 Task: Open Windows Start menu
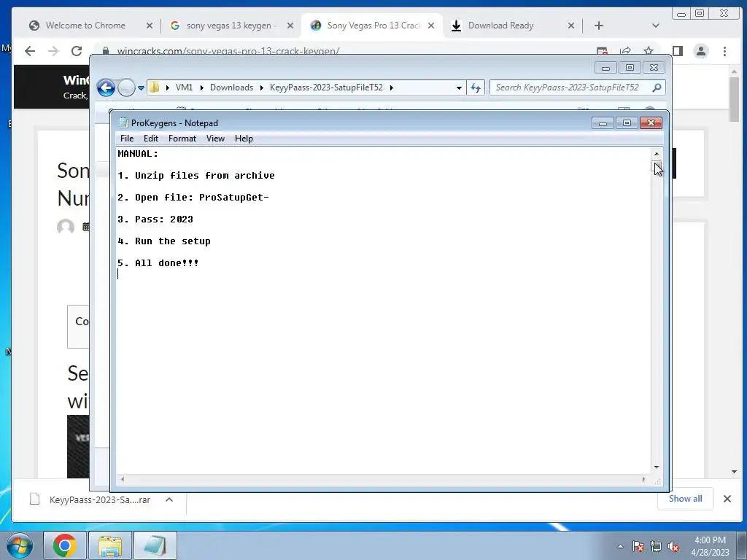20,545
